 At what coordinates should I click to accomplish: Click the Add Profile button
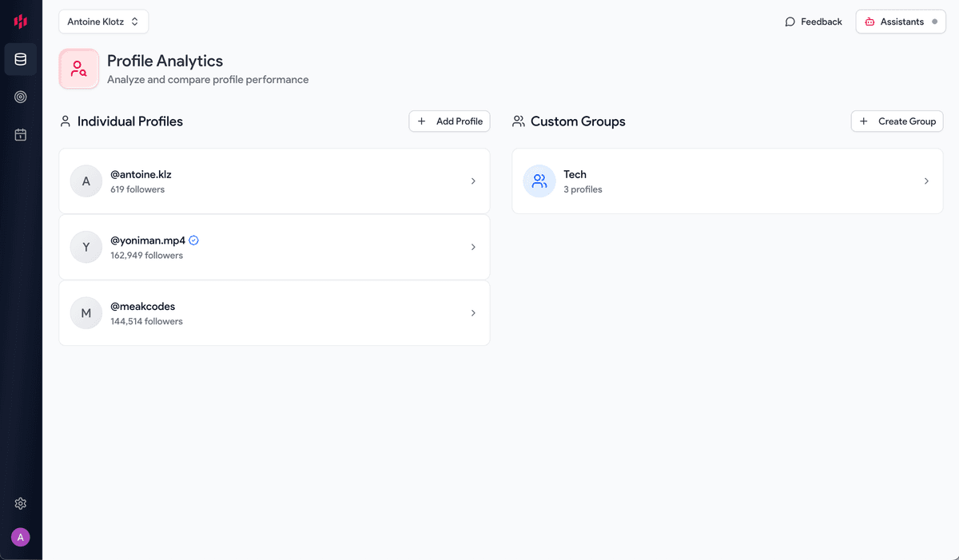pos(449,121)
